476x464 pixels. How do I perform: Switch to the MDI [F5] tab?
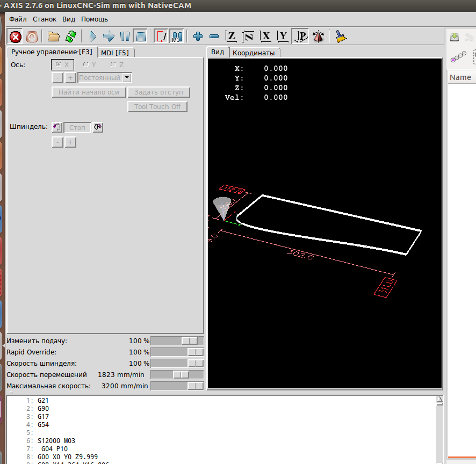click(116, 53)
